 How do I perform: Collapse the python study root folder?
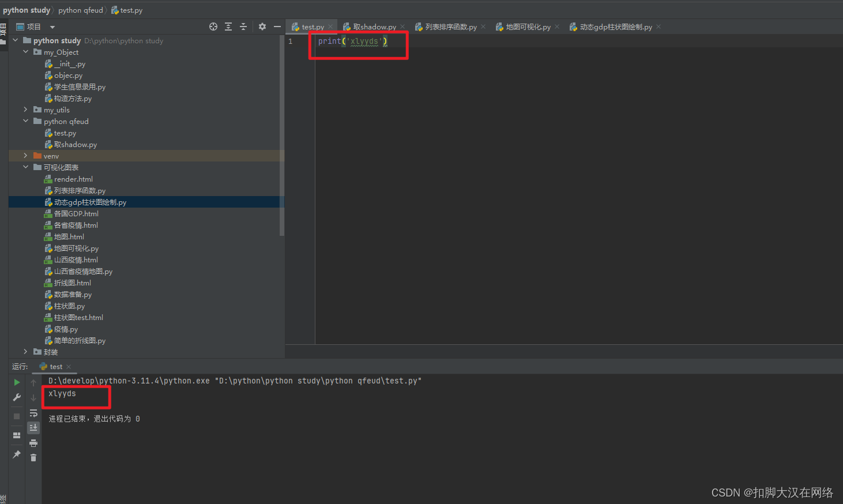[16, 40]
